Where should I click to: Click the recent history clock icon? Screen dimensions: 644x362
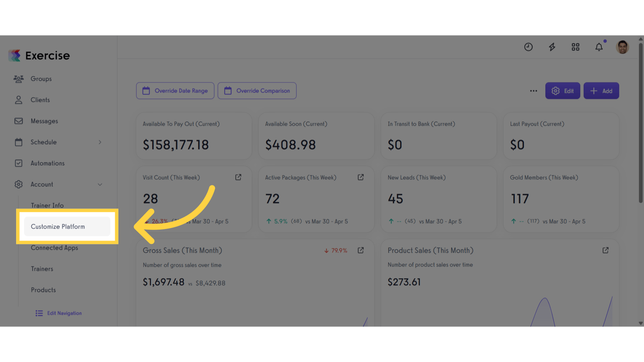pos(528,47)
